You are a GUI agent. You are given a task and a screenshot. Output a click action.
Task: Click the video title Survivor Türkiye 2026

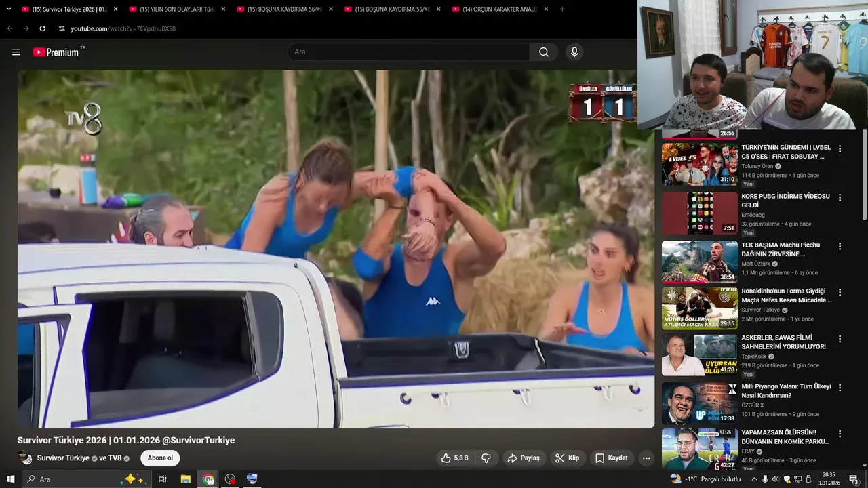coord(126,441)
